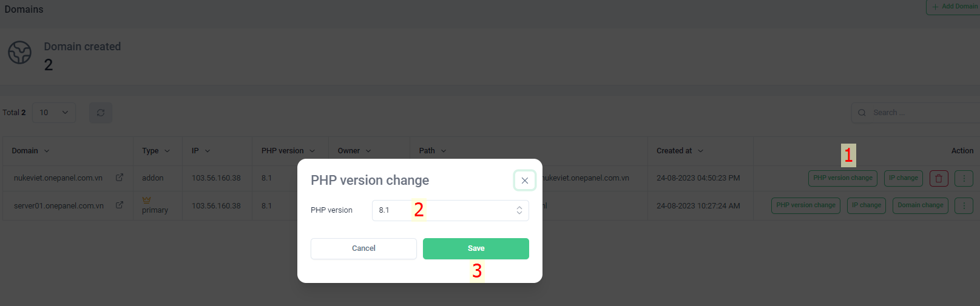Click Cancel in the PHP version dialog
Image resolution: width=980 pixels, height=306 pixels.
363,248
